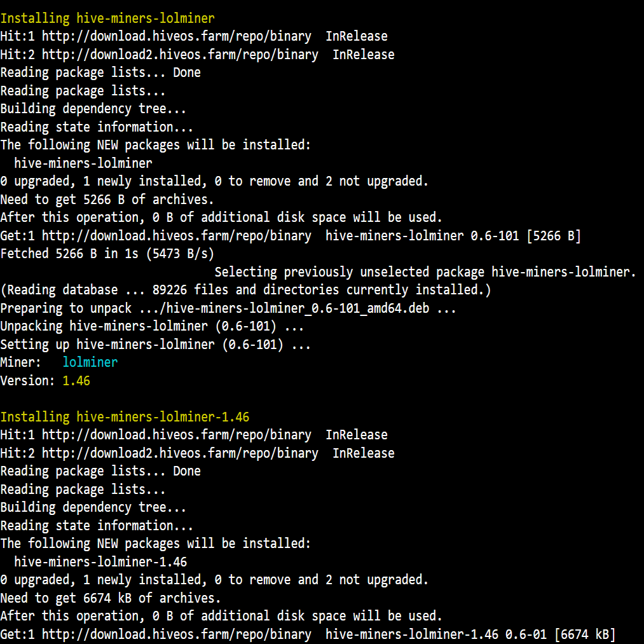
Task: Click 'Need to get 6674 kB of archives' line
Action: click(111, 598)
